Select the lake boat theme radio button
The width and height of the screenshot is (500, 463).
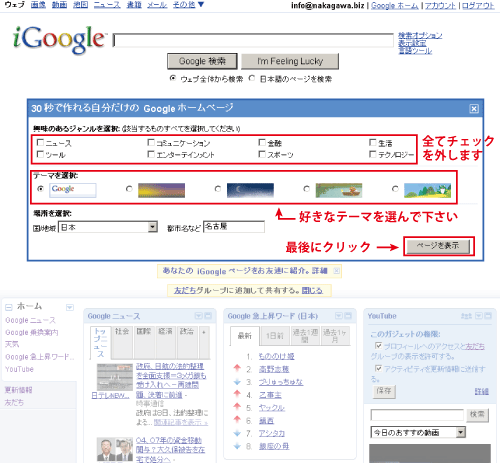coord(306,189)
